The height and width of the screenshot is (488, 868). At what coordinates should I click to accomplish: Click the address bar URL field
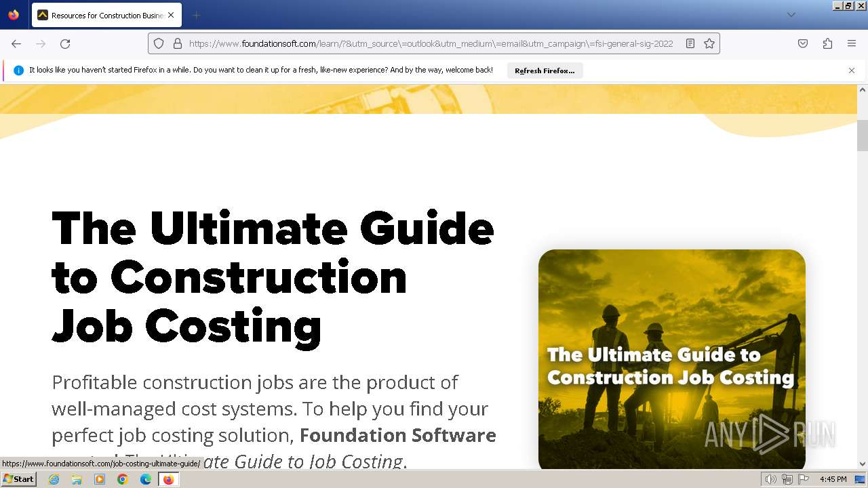431,43
